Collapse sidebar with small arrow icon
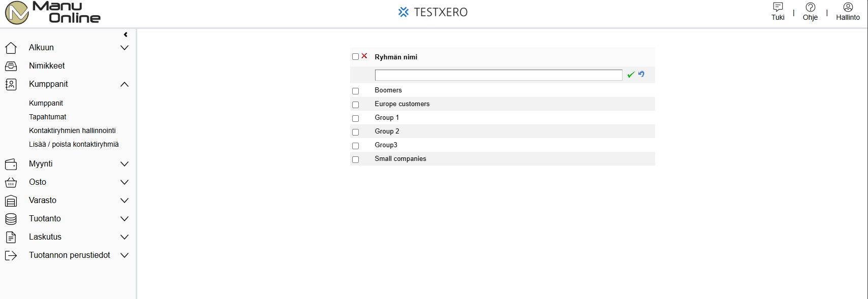 coord(126,35)
